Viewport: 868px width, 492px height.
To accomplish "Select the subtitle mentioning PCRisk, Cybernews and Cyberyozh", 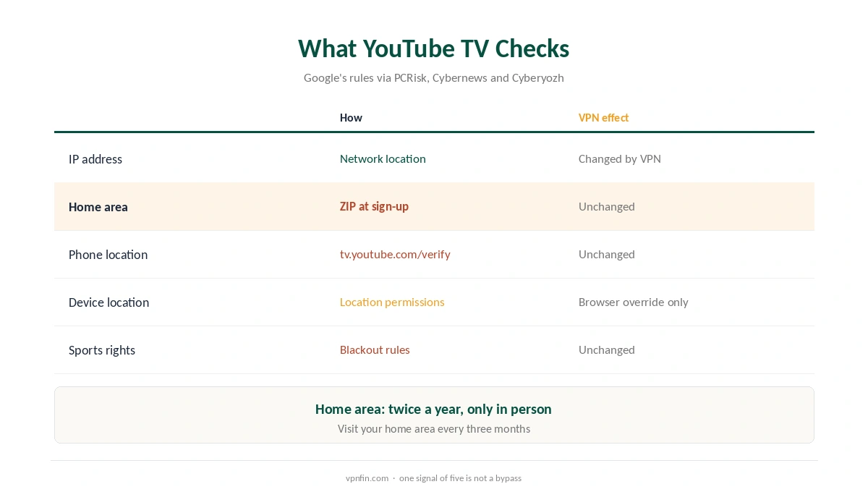I will pos(434,78).
